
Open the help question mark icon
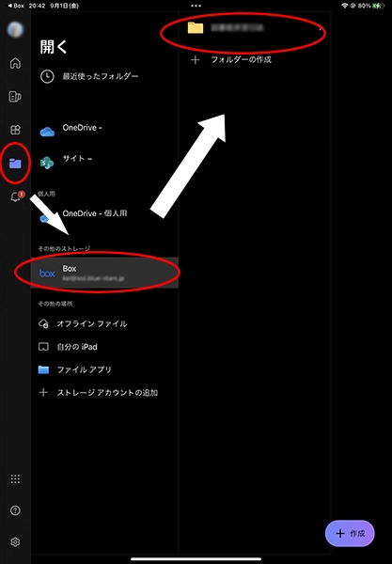pyautogui.click(x=15, y=510)
